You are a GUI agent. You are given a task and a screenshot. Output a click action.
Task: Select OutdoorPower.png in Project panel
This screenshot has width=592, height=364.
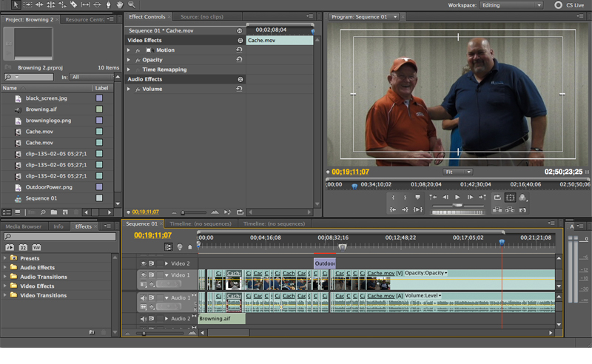49,187
